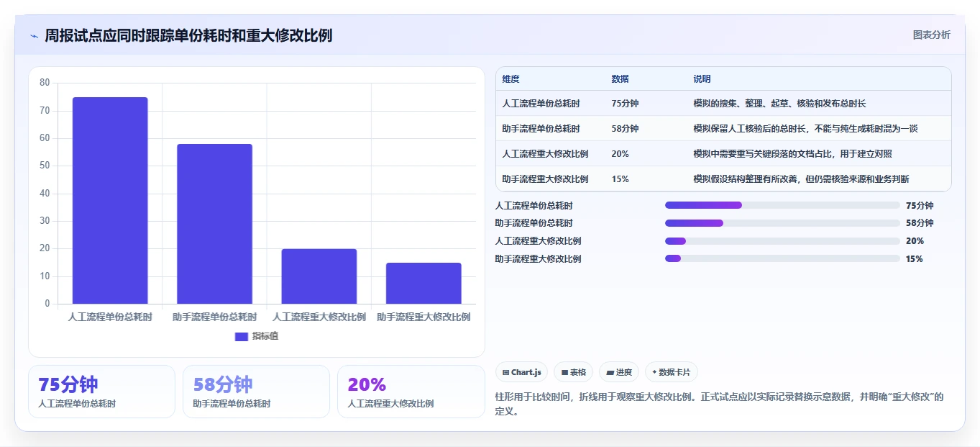
Task: Click the 图表分析 label in header
Action: coord(931,35)
